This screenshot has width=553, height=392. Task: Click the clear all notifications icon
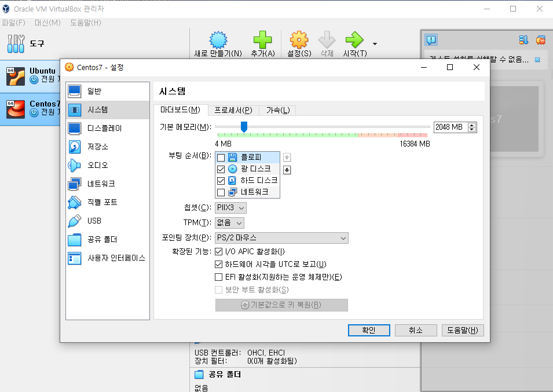(x=540, y=40)
